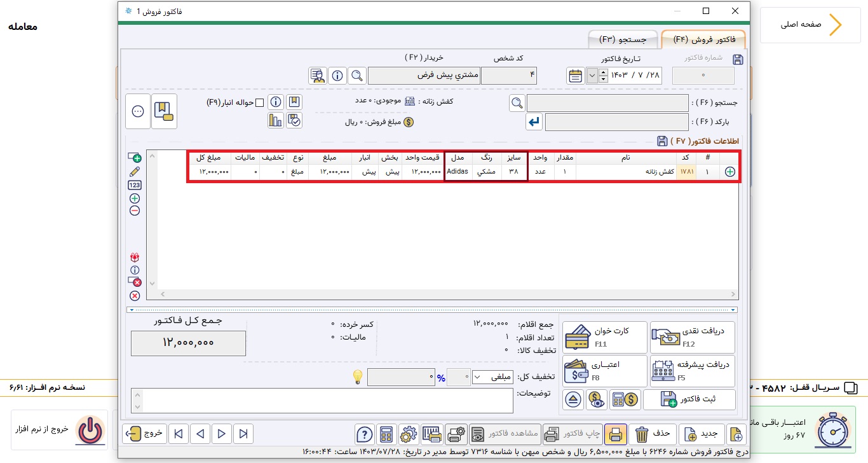Click the date stepper up arrow
Image resolution: width=868 pixels, height=463 pixels.
coord(603,72)
